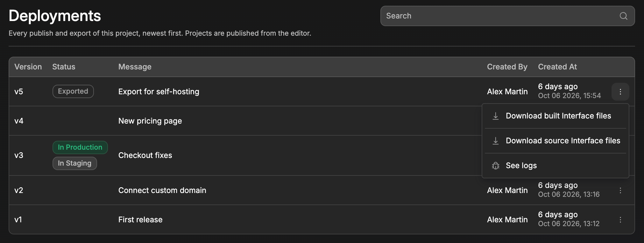Select the 'Connect custom domain' message
This screenshot has width=644, height=243.
[x=162, y=190]
